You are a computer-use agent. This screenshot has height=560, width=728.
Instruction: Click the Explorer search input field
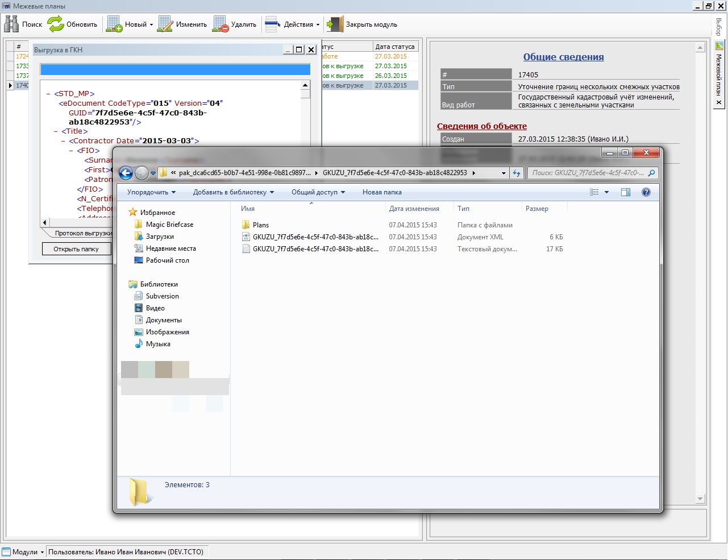(x=588, y=173)
